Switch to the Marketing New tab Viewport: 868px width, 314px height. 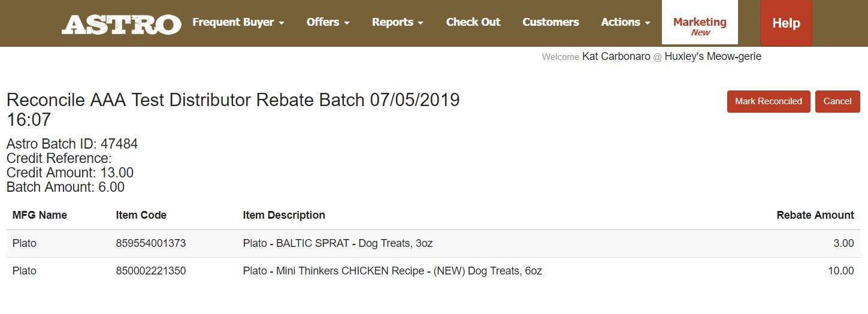pyautogui.click(x=699, y=26)
